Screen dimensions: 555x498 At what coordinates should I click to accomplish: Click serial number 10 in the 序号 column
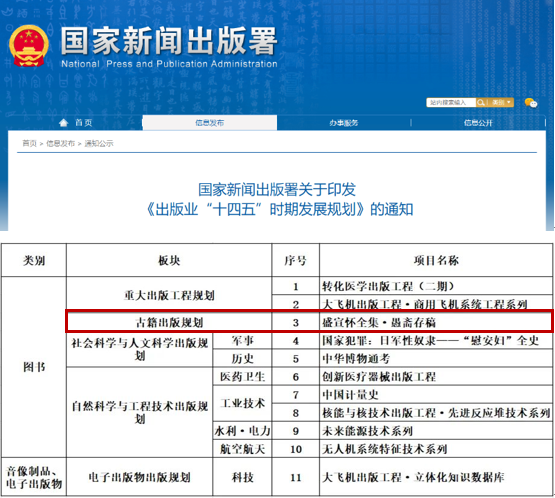pyautogui.click(x=296, y=449)
